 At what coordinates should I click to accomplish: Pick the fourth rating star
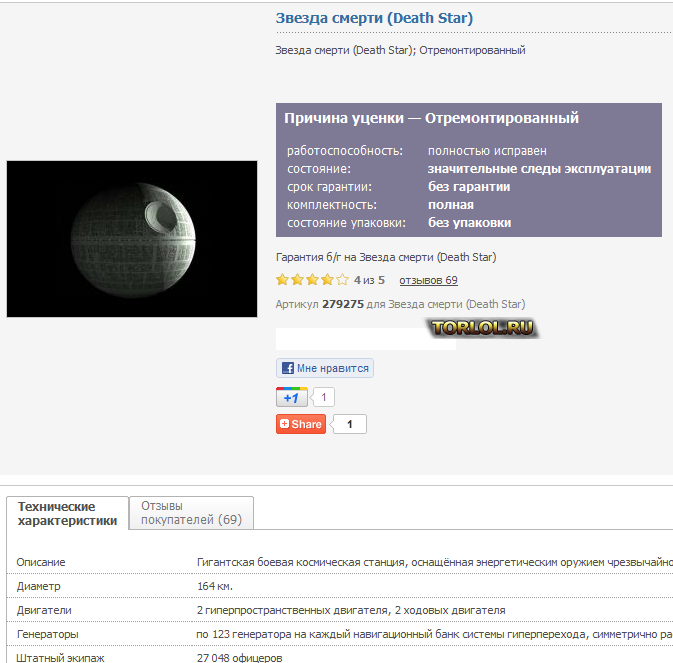pyautogui.click(x=327, y=280)
